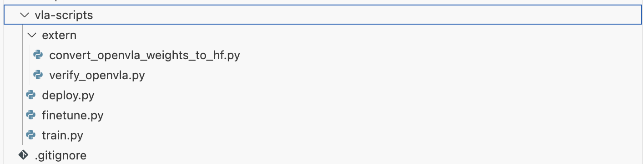Open convert_openvla_weights_to_hf.py file

coord(145,56)
